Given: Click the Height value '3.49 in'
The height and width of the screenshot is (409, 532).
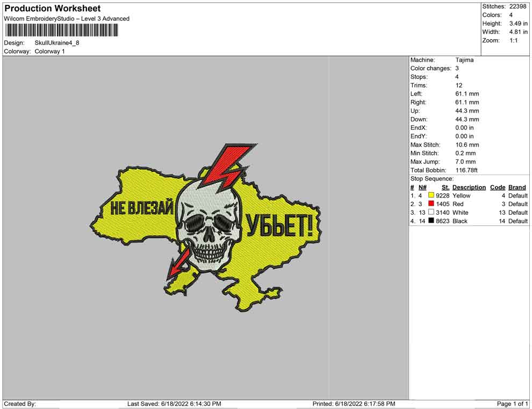Looking at the screenshot, I should 518,24.
